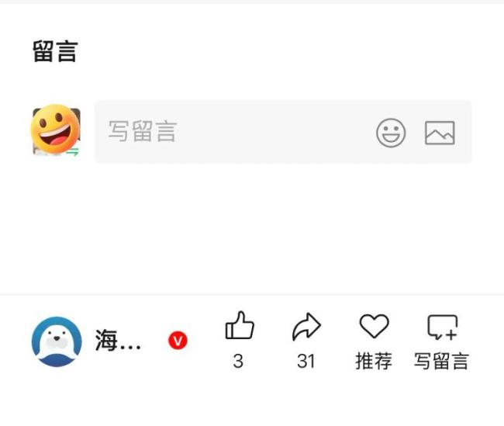
Task: Focus the 写留言 comment input field
Action: [x=283, y=132]
